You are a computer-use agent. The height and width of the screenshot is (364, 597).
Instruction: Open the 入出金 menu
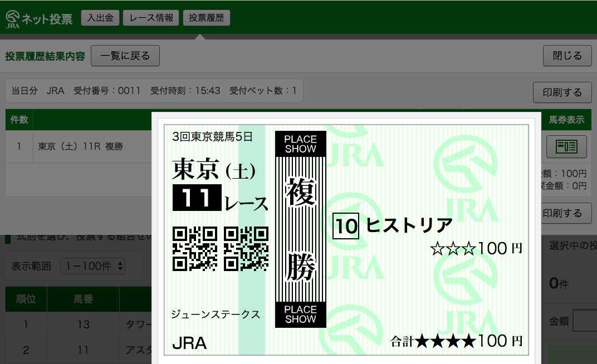tap(100, 18)
